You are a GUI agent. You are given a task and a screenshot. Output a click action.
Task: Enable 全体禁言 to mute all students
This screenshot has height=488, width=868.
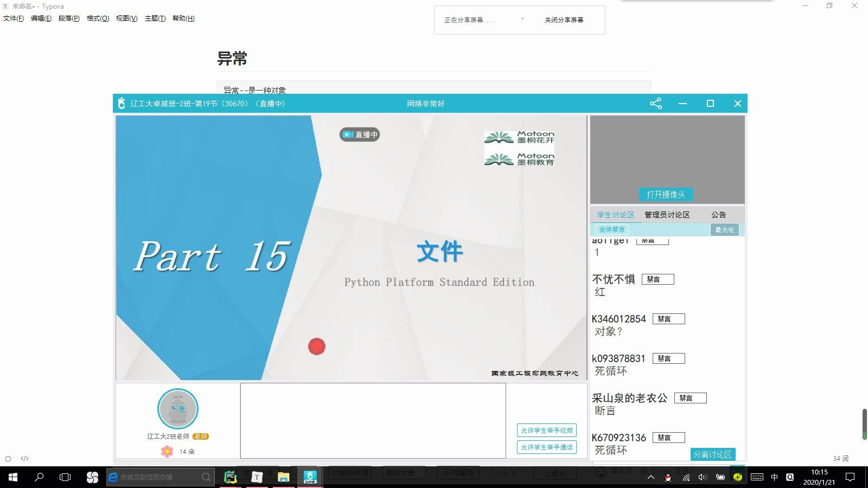coord(611,229)
